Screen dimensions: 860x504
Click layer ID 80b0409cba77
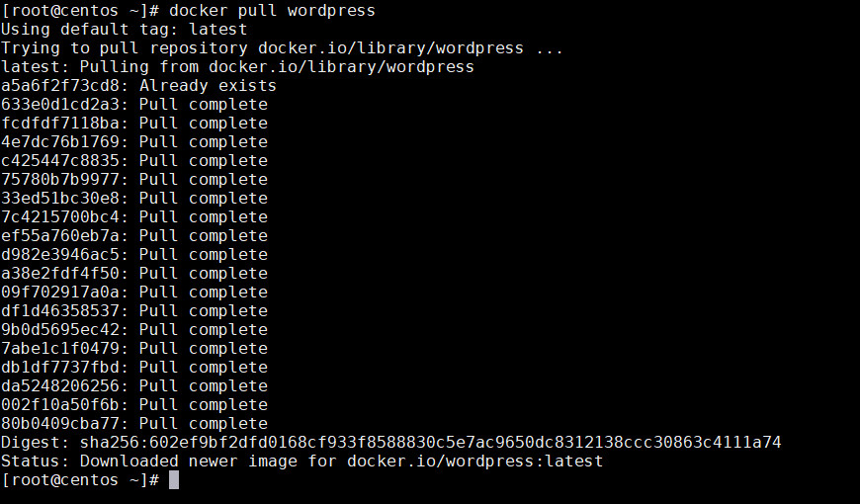(64, 424)
